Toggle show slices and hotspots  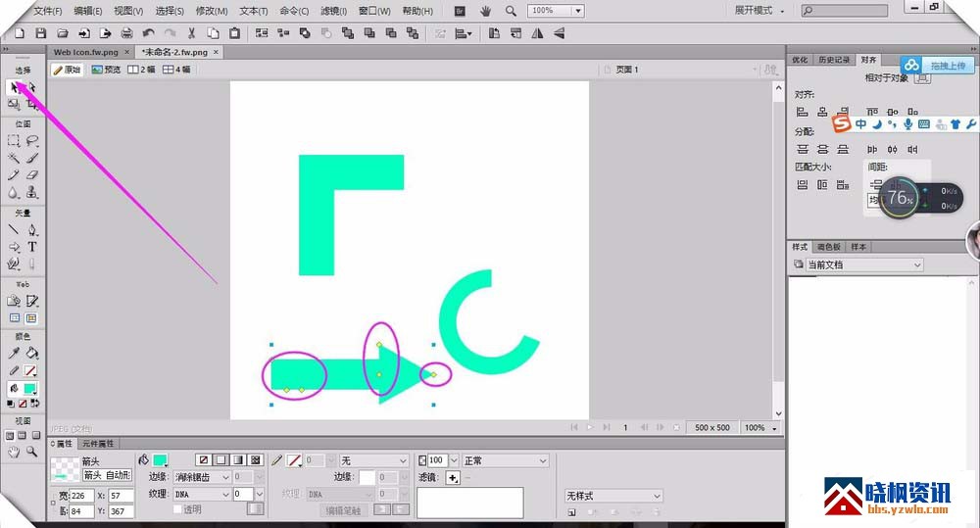tap(31, 318)
